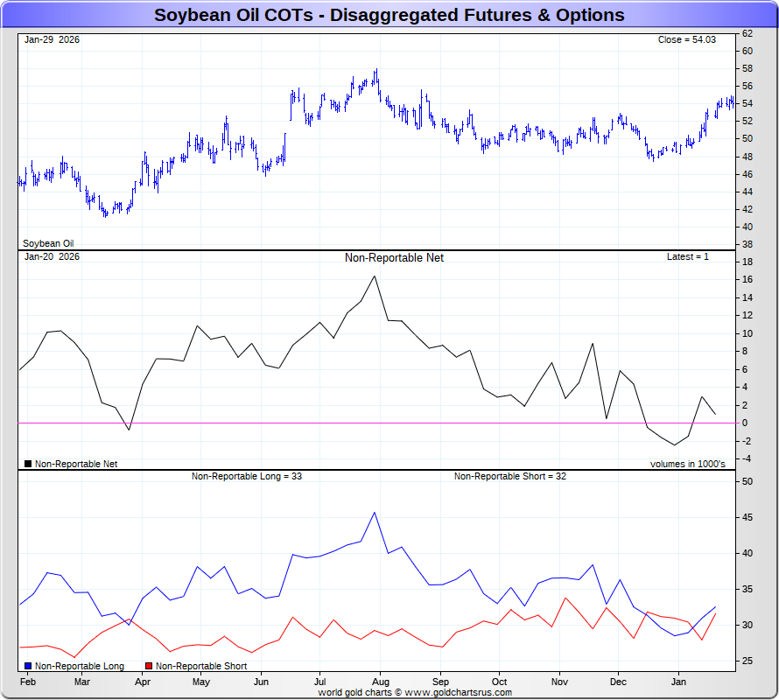Click the black Non-Reportable Net legend swatch
This screenshot has height=700, width=779.
(28, 464)
